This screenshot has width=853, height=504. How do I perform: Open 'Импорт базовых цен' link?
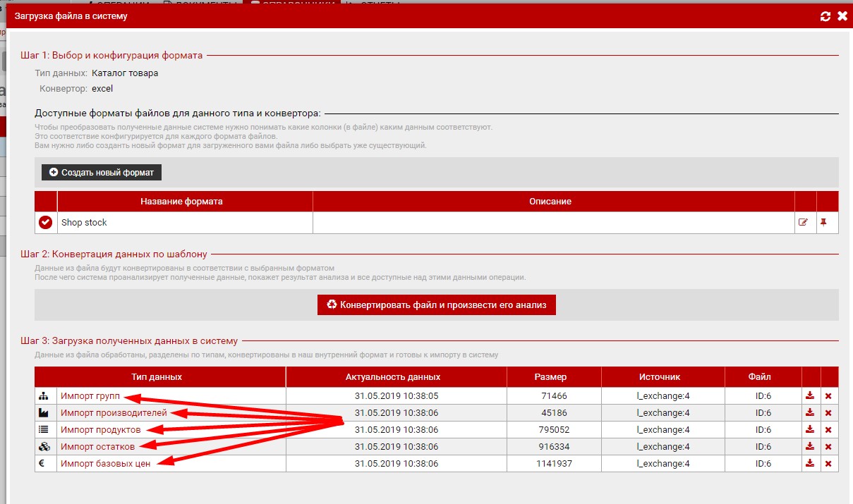pos(105,464)
